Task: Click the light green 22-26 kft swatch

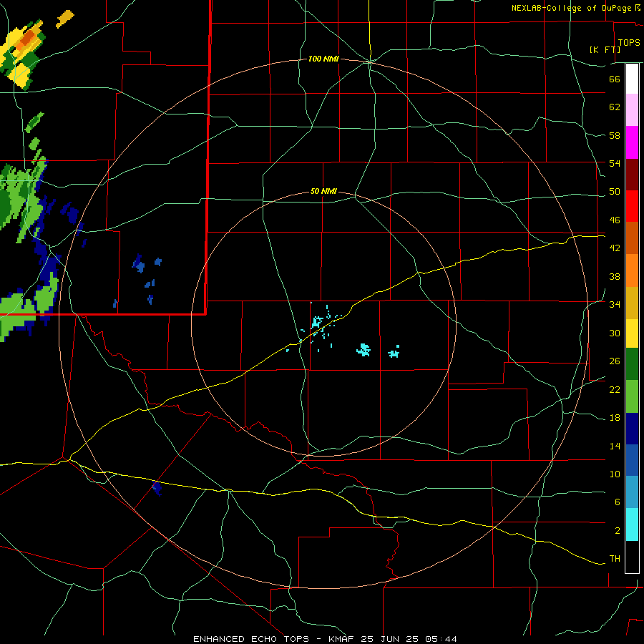Action: tap(632, 396)
